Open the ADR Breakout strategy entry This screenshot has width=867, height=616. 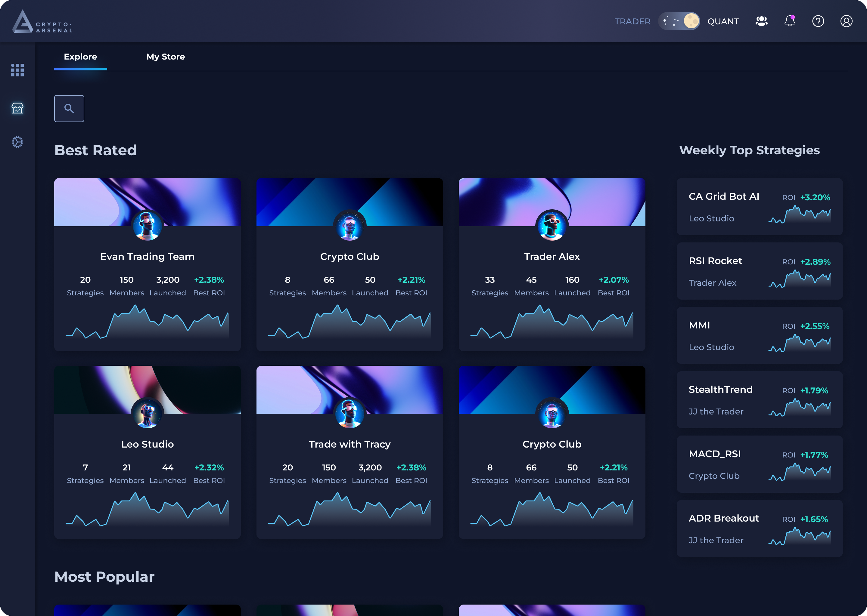point(723,519)
